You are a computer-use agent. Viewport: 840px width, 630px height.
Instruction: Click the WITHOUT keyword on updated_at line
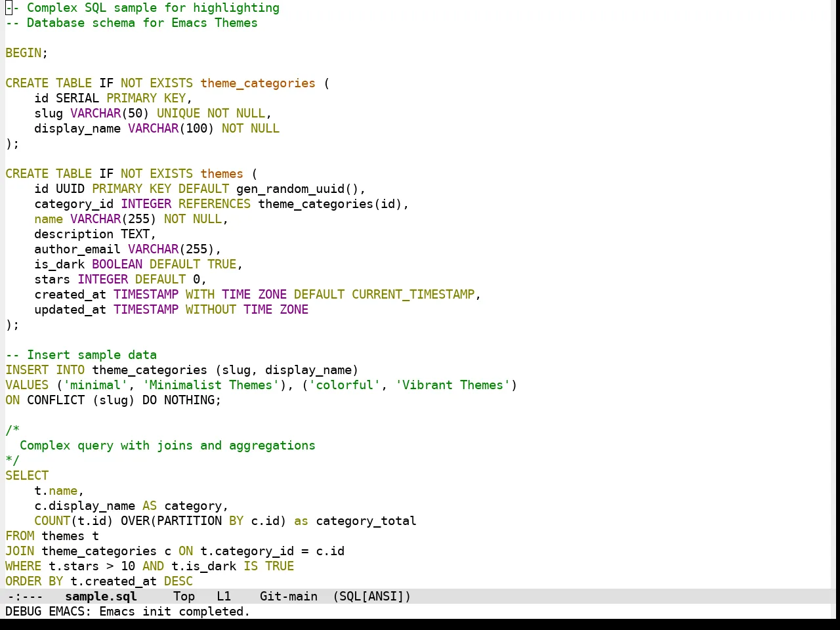[211, 310]
